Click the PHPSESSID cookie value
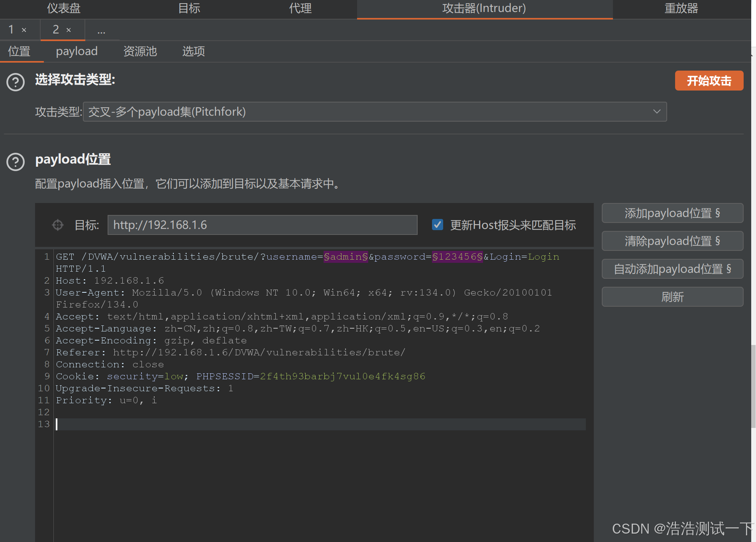The image size is (756, 542). [342, 376]
